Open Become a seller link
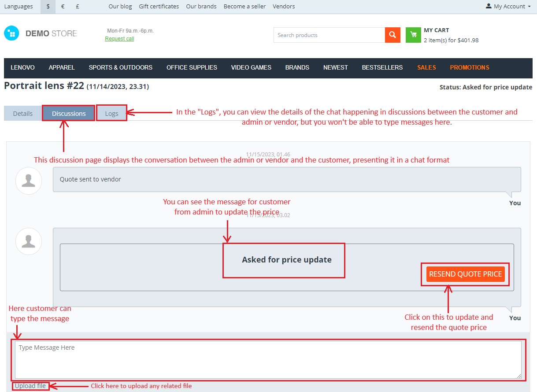The image size is (537, 392). 244,6
